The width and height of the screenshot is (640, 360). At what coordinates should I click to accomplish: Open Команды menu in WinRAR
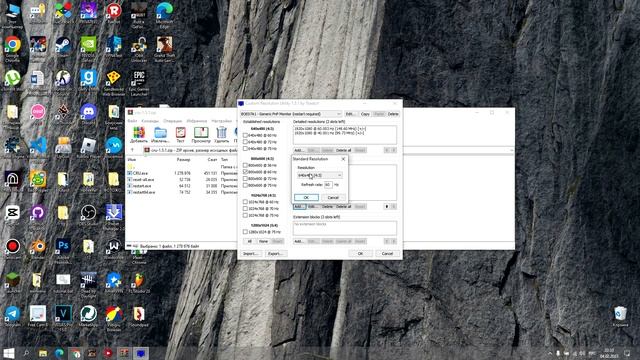coord(149,121)
